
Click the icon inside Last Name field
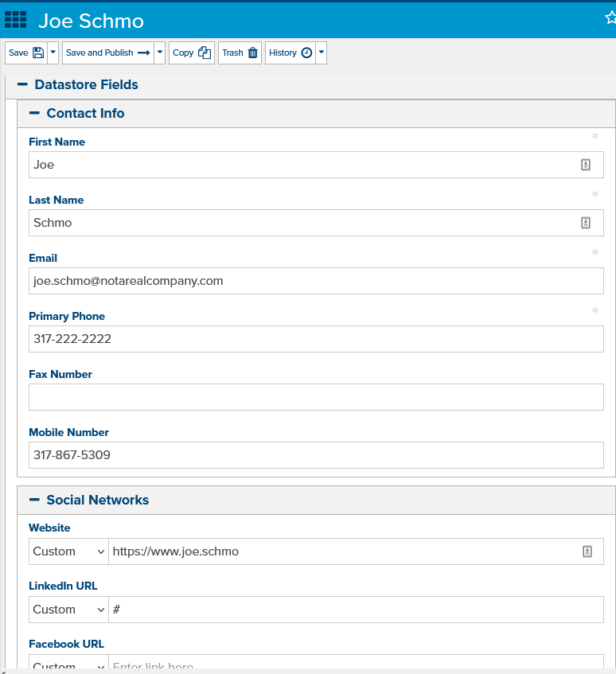coord(586,223)
